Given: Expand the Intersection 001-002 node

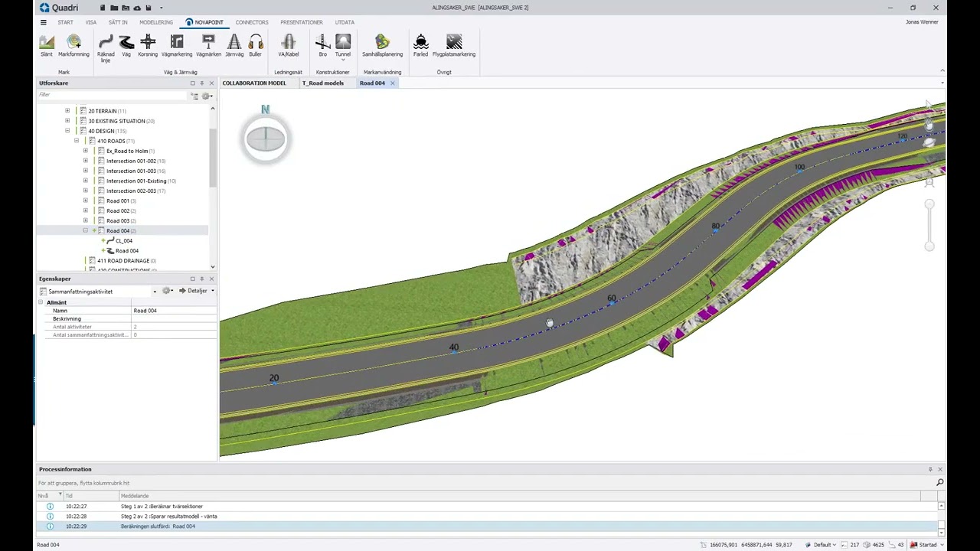Looking at the screenshot, I should coord(86,161).
